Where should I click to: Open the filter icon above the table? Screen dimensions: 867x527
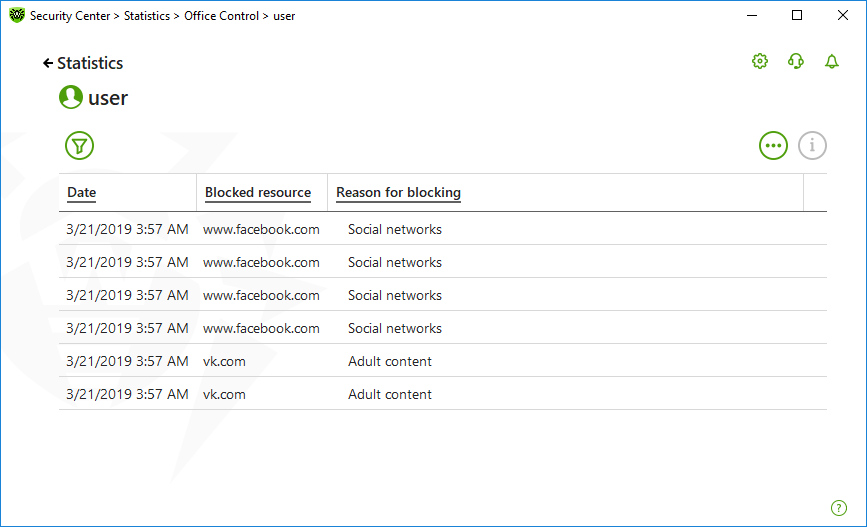pyautogui.click(x=79, y=145)
